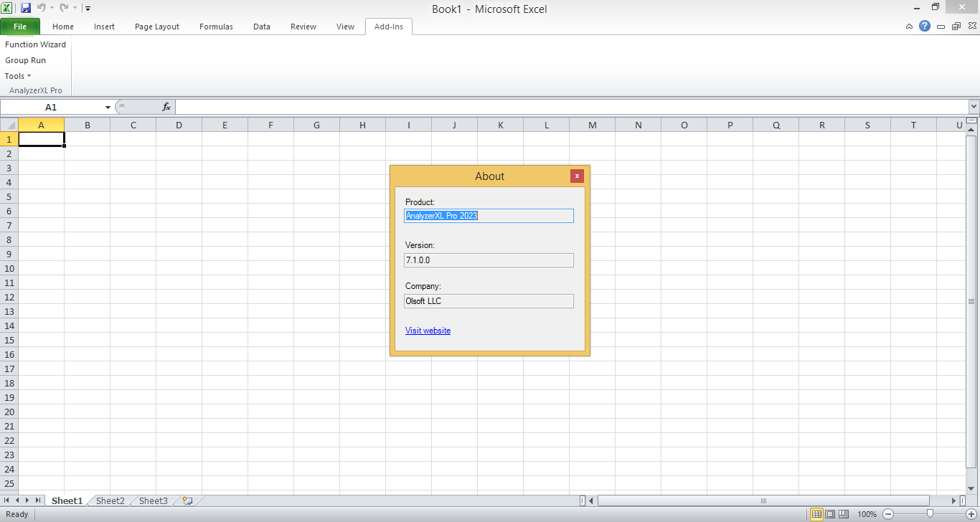
Task: Switch to the View tab
Action: coord(345,27)
